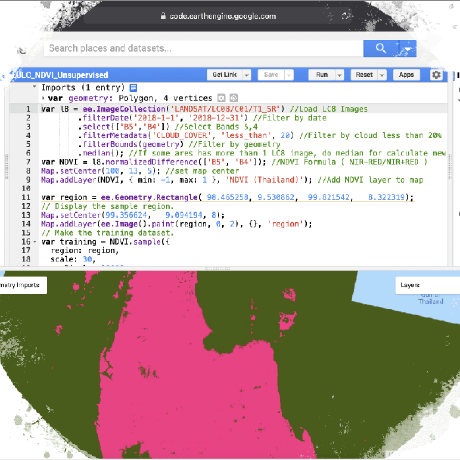Click the '.filterDate' call on line 2

point(103,118)
